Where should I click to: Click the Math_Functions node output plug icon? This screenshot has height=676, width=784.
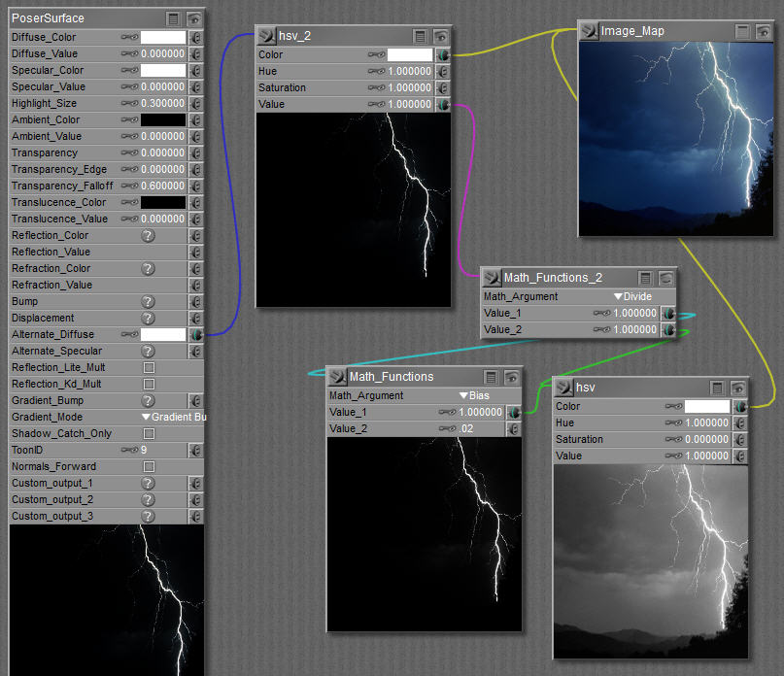point(336,377)
